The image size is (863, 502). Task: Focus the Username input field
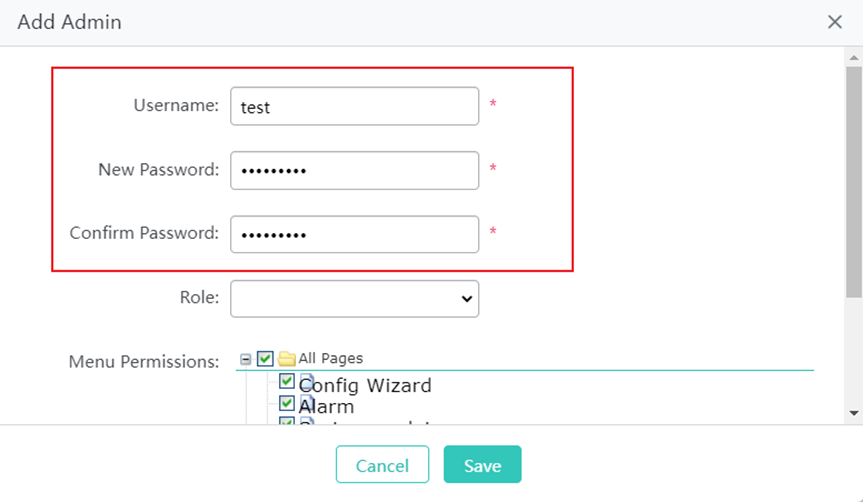354,107
